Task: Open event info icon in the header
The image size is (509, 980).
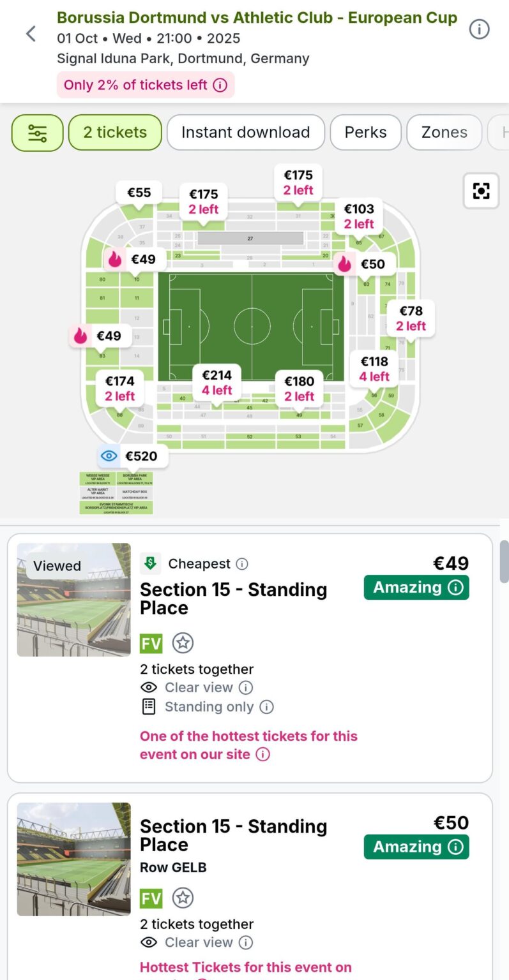Action: coord(479,29)
